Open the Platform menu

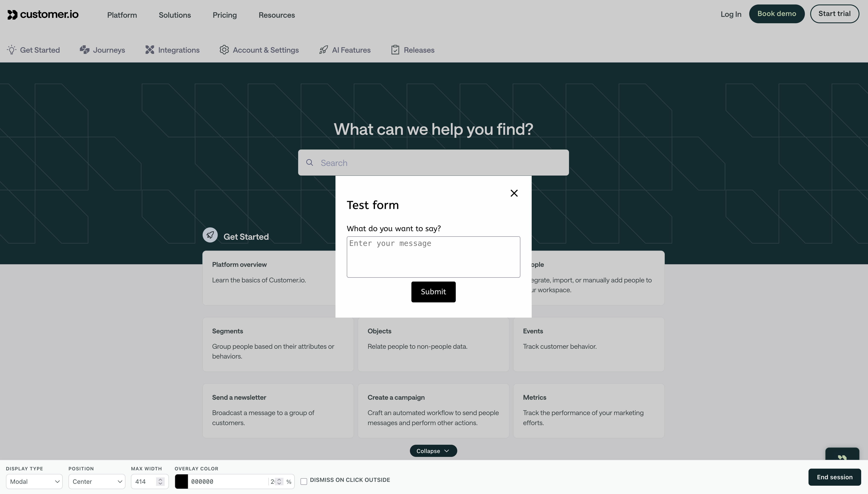(122, 15)
